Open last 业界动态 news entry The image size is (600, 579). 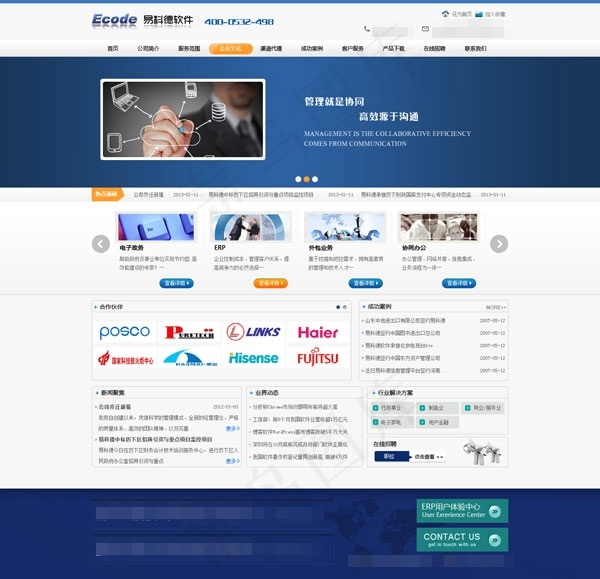[x=300, y=457]
